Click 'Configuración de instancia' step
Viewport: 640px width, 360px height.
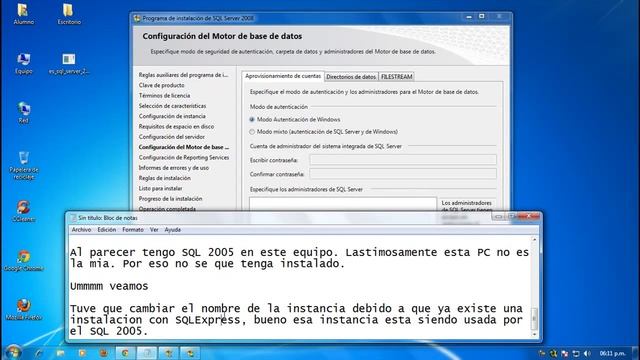(172, 116)
